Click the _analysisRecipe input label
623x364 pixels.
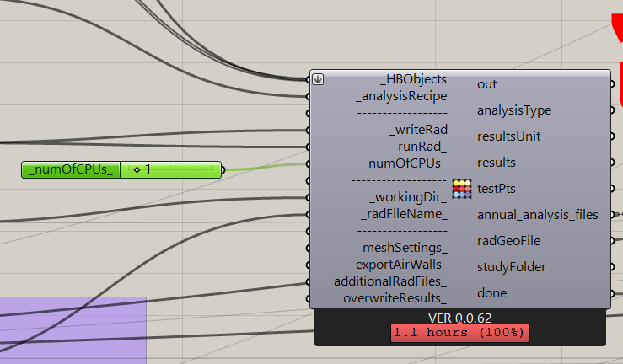(401, 96)
